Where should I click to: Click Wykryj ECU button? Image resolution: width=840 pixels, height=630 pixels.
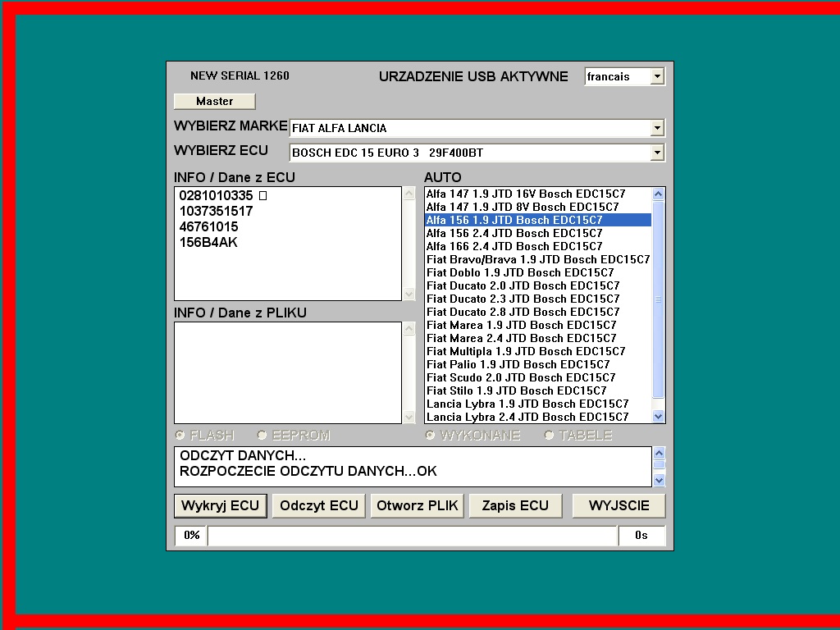pyautogui.click(x=220, y=505)
